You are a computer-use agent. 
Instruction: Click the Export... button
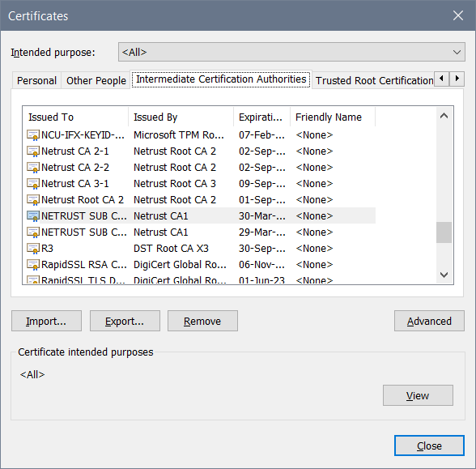click(125, 321)
